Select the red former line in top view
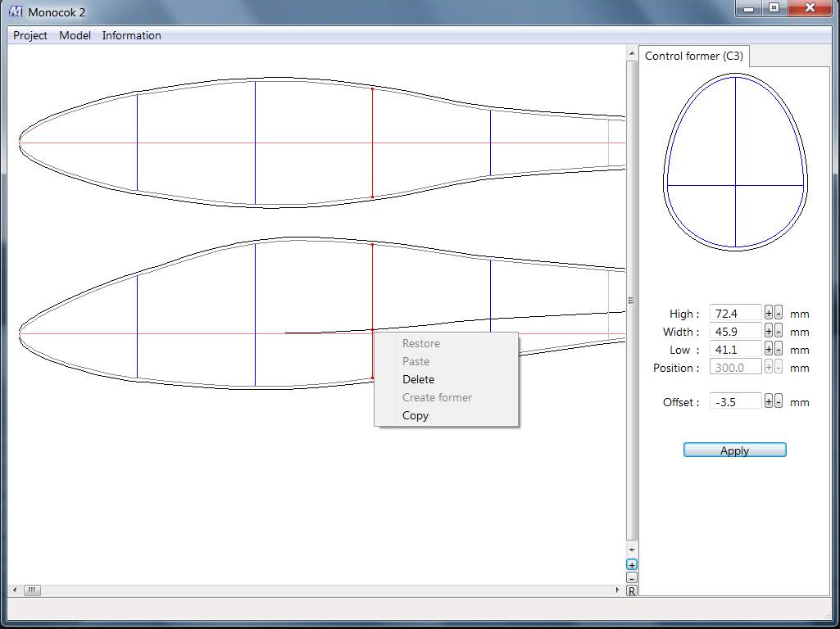The height and width of the screenshot is (629, 840). pyautogui.click(x=372, y=143)
